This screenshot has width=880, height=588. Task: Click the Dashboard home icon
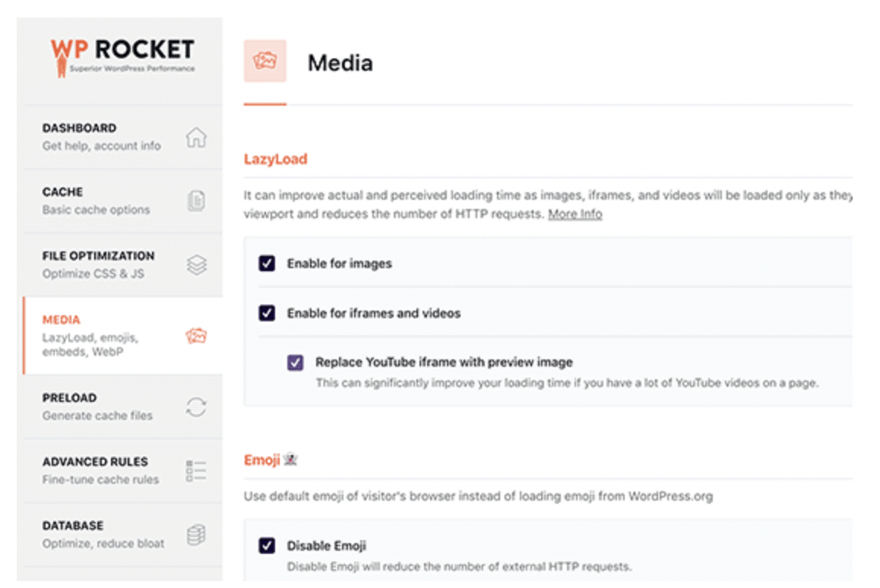[x=196, y=137]
